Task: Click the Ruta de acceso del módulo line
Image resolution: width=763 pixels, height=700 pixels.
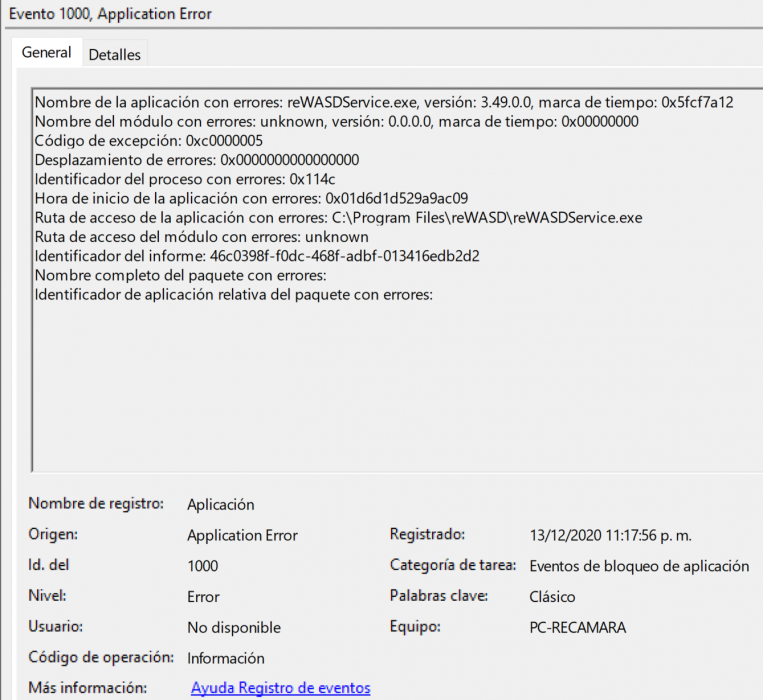Action: click(x=201, y=237)
